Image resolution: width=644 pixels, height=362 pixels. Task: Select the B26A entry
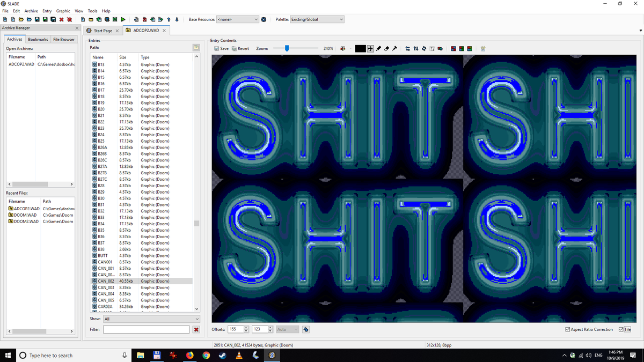[x=142, y=147]
